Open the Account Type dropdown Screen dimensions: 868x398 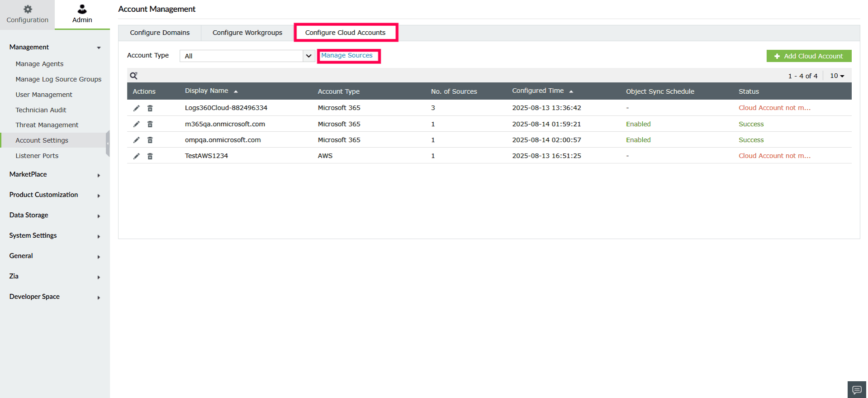[x=247, y=56]
